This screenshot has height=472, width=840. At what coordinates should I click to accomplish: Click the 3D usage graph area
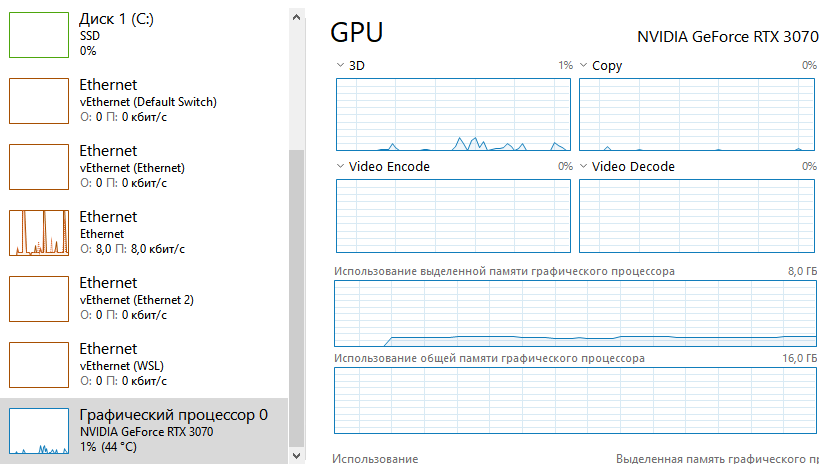(453, 115)
